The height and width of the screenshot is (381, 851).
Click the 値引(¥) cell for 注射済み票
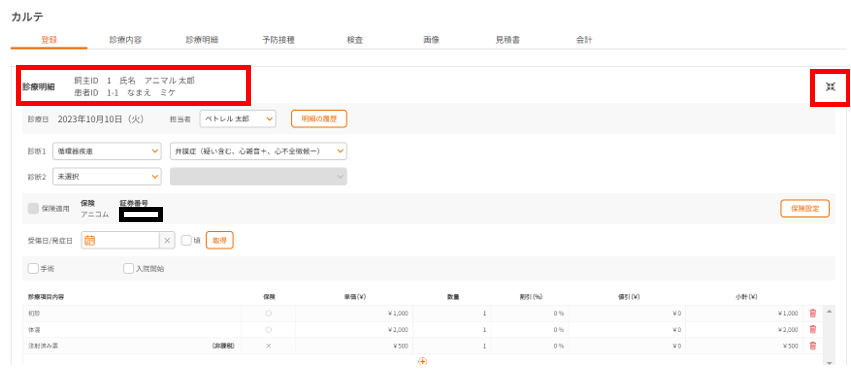[x=627, y=346]
